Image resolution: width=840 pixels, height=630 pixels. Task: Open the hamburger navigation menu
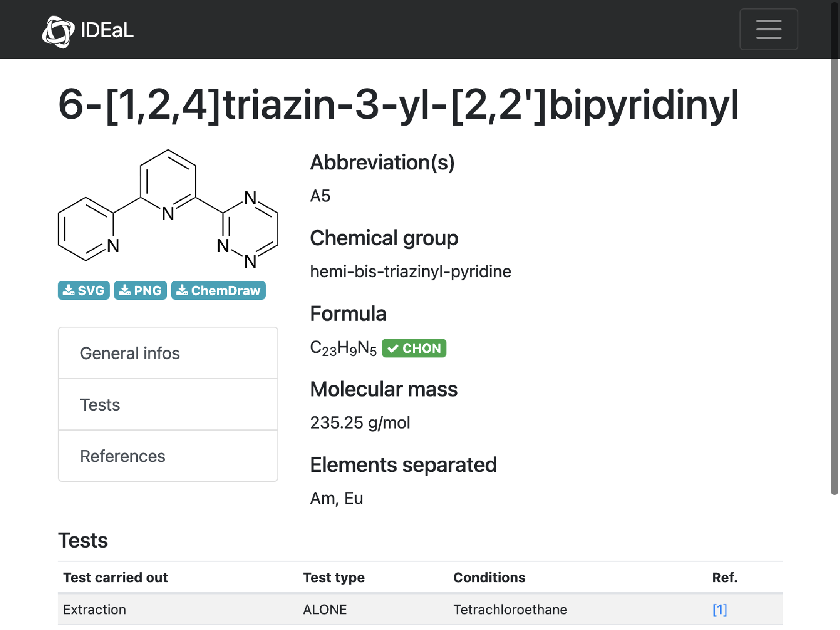pos(768,29)
